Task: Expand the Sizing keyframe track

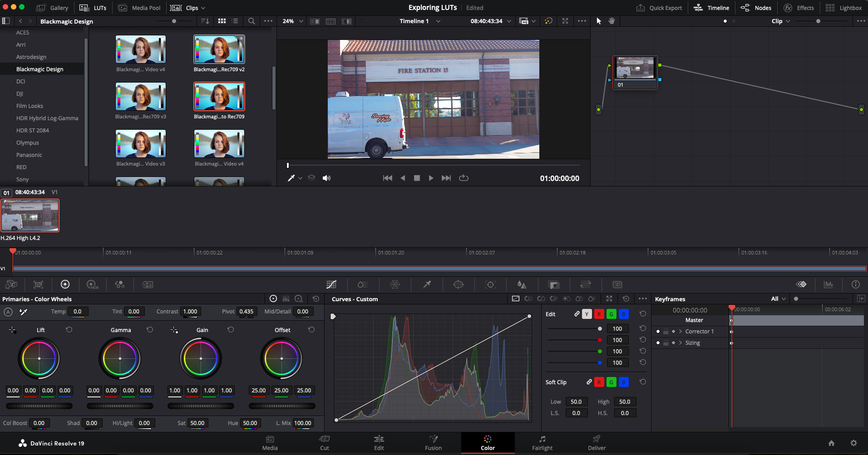Action: [680, 343]
